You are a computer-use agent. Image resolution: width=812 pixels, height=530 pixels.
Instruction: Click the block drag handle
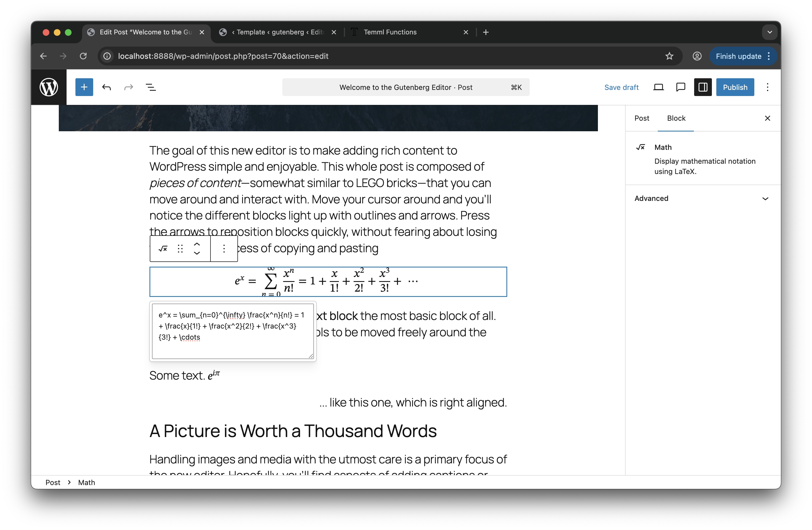[180, 248]
